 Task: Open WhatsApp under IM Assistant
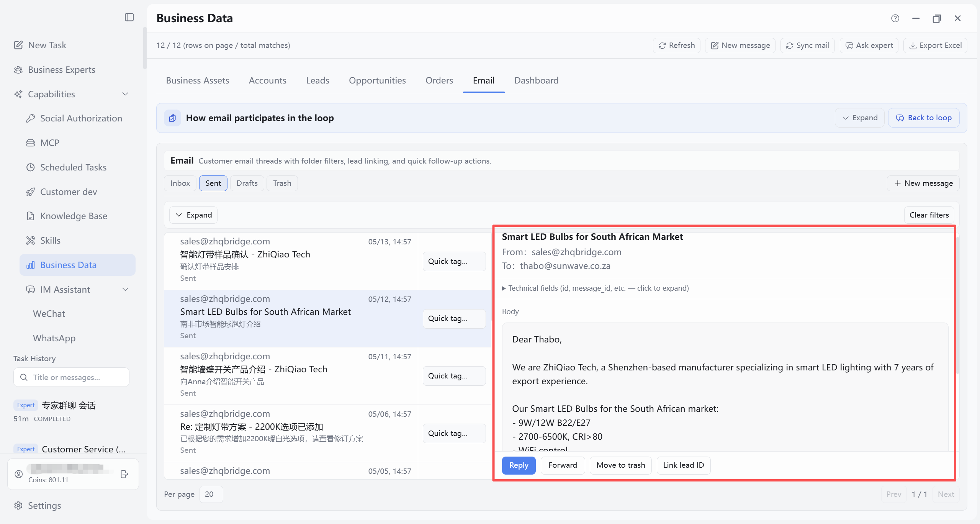click(54, 338)
